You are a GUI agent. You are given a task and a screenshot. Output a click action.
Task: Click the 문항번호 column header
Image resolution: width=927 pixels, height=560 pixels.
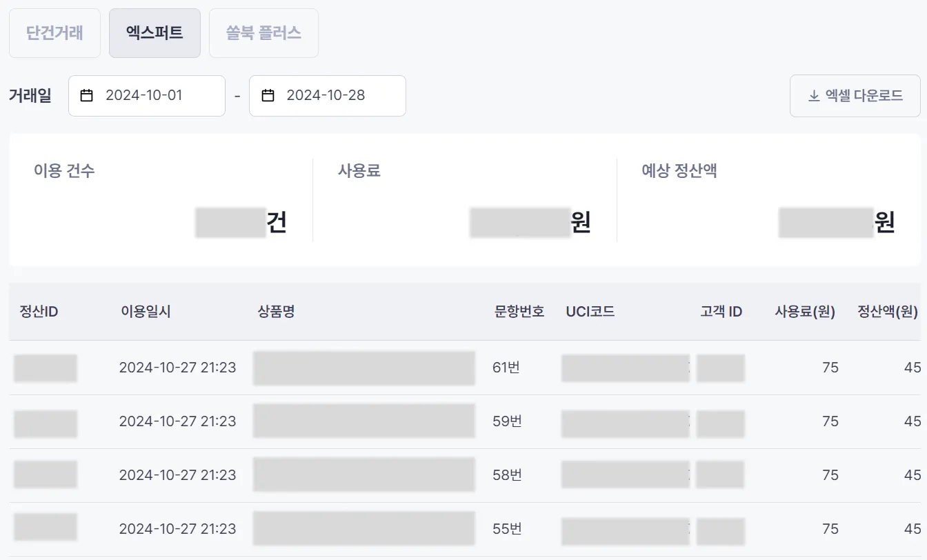click(x=519, y=312)
